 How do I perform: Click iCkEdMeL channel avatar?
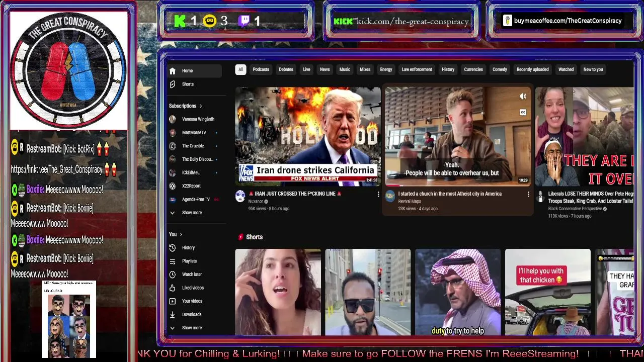tap(173, 172)
